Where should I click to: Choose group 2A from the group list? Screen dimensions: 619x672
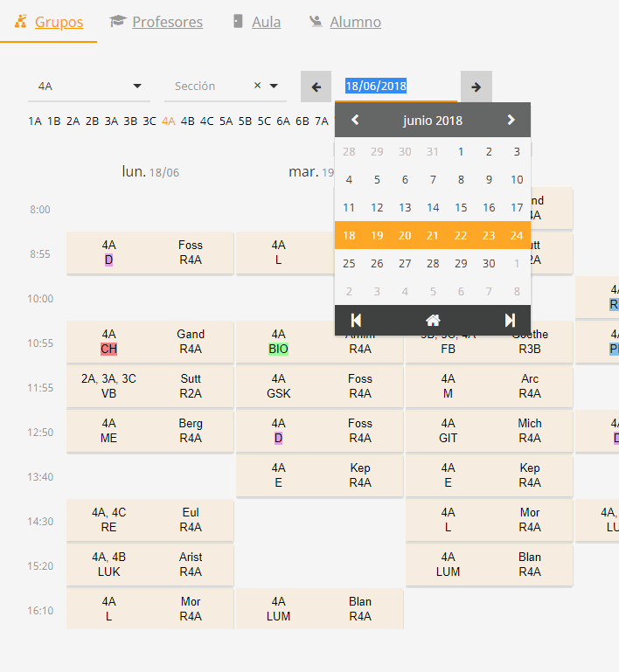coord(73,121)
